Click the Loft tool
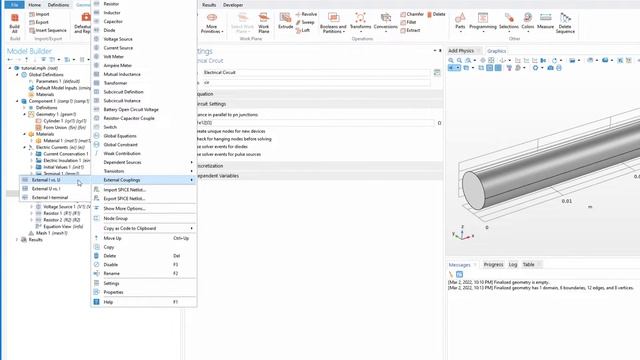This screenshot has height=360, width=640. 302,30
